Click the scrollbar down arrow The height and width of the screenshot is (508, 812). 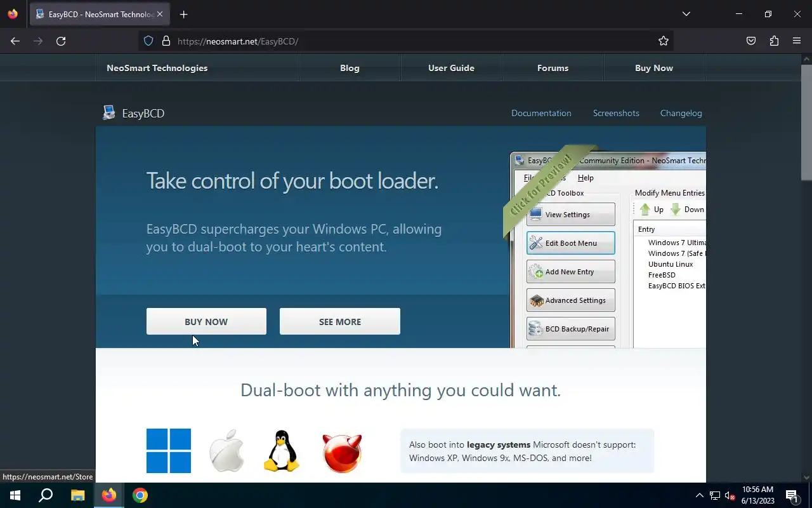click(x=806, y=477)
